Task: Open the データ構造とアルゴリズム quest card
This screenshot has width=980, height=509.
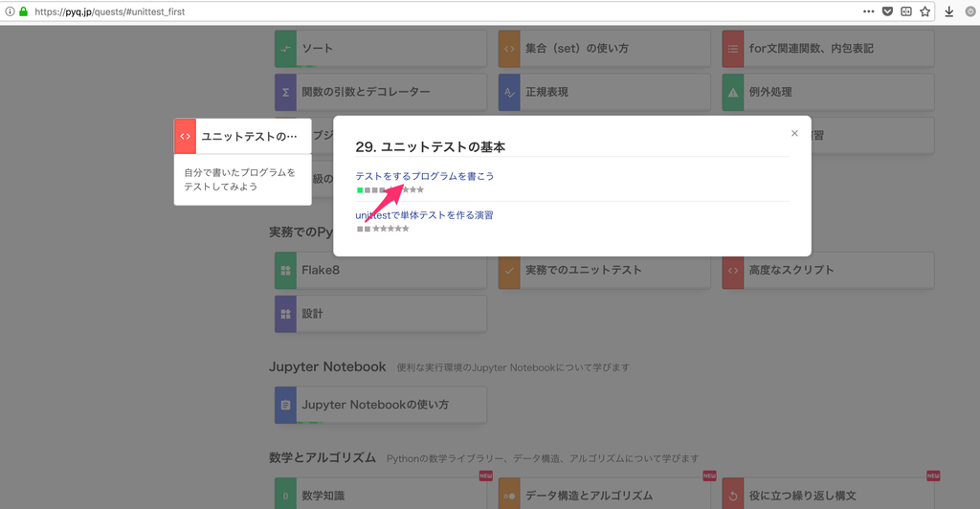Action: click(x=605, y=495)
